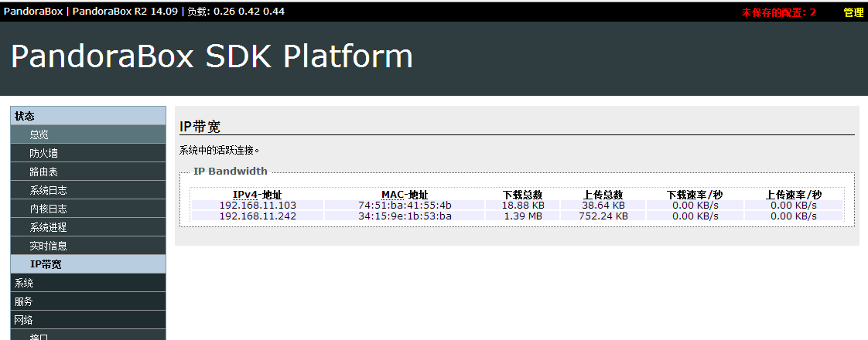
Task: Select MAC address 34:15:9e:1b:53:ba
Action: tap(405, 216)
